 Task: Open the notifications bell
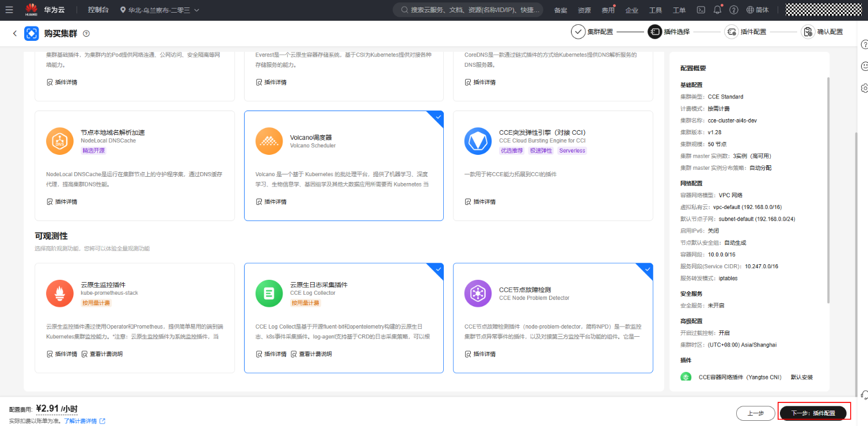(x=717, y=10)
